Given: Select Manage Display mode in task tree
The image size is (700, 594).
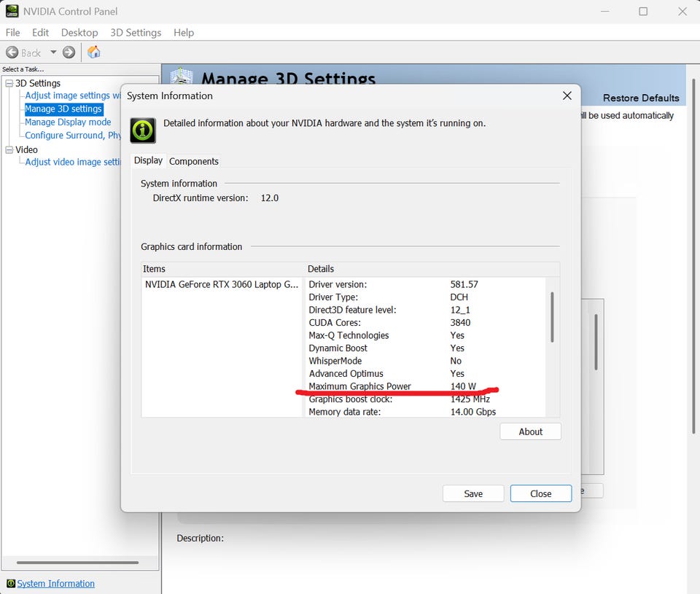Looking at the screenshot, I should point(68,122).
